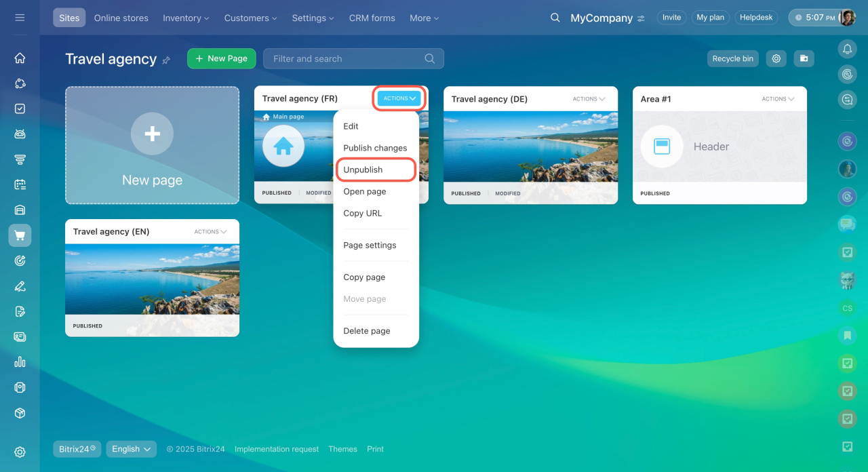Click the Filter and search field
Screen dimensions: 868x472
pyautogui.click(x=346, y=59)
